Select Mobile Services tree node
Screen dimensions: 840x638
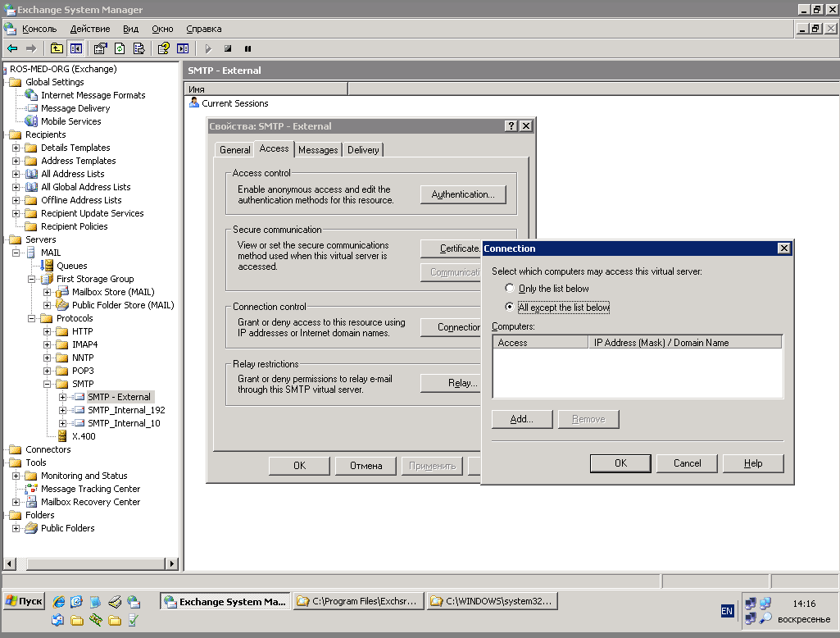coord(70,121)
